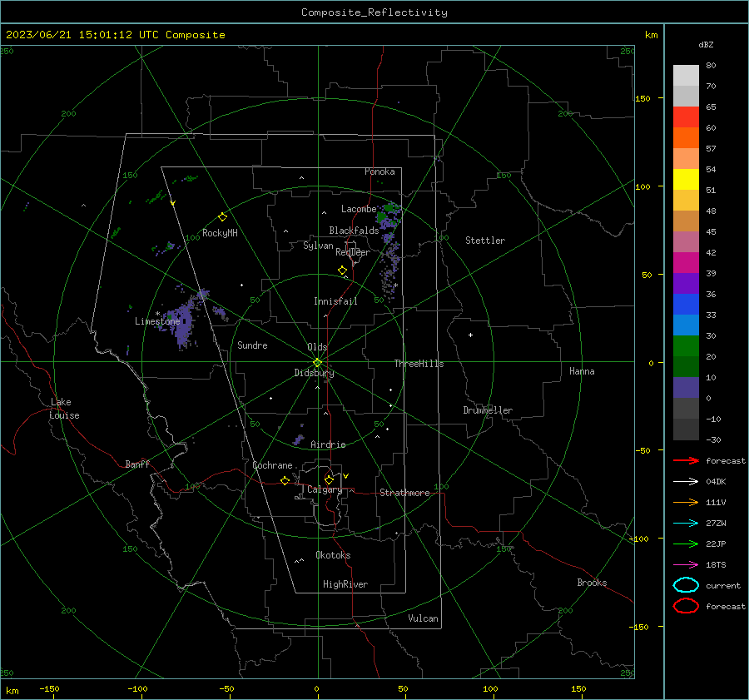Click the Cochrane label

tap(272, 465)
